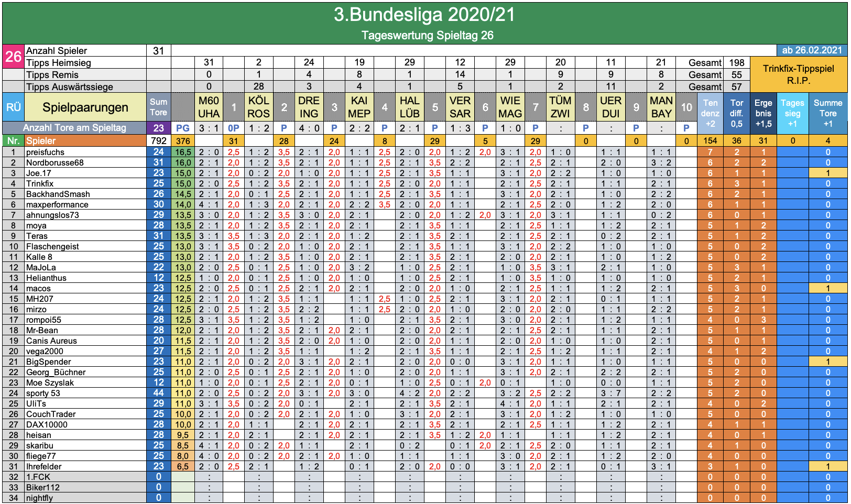Screen dimensions: 851x504
Task: Click the 'UER DUI' match header
Action: pos(610,107)
